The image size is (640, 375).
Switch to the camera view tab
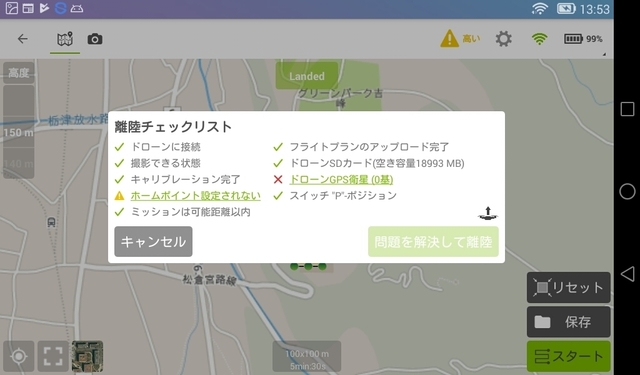[x=95, y=39]
